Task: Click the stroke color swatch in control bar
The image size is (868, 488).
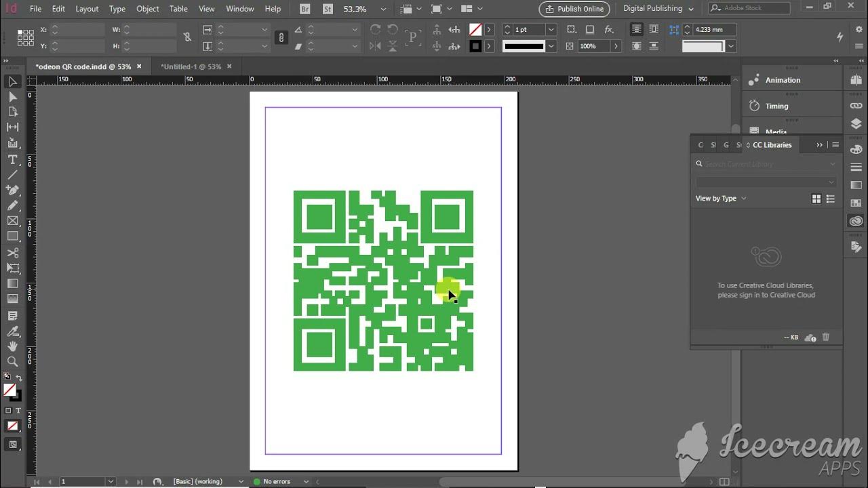Action: coord(476,46)
